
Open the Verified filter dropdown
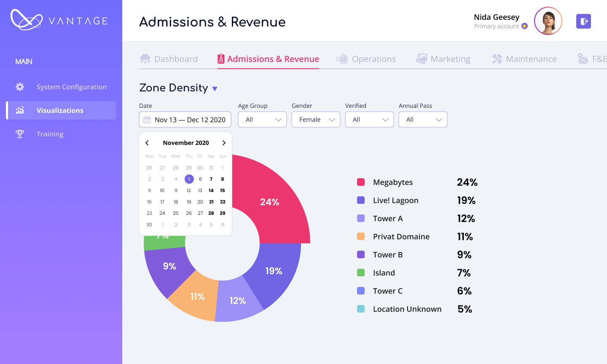(x=369, y=120)
